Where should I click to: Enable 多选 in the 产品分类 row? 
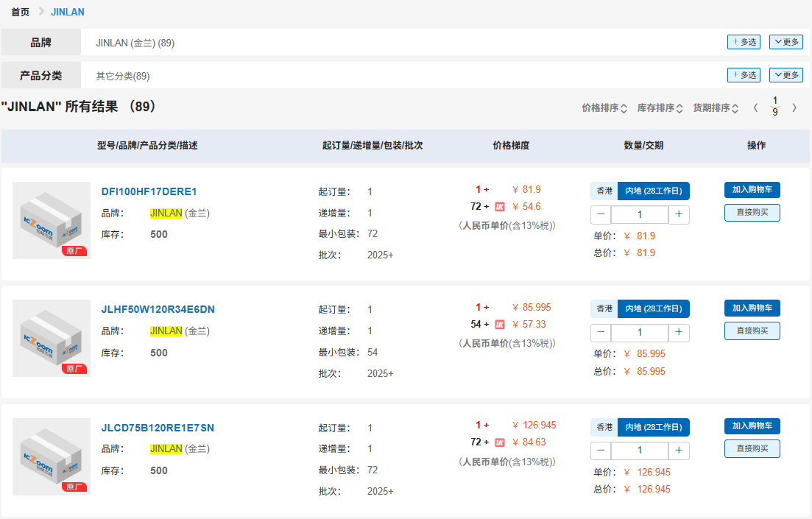point(744,75)
